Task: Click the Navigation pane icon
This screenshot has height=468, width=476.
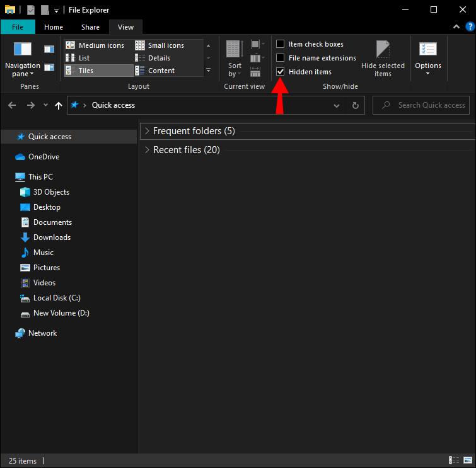Action: coord(23,49)
